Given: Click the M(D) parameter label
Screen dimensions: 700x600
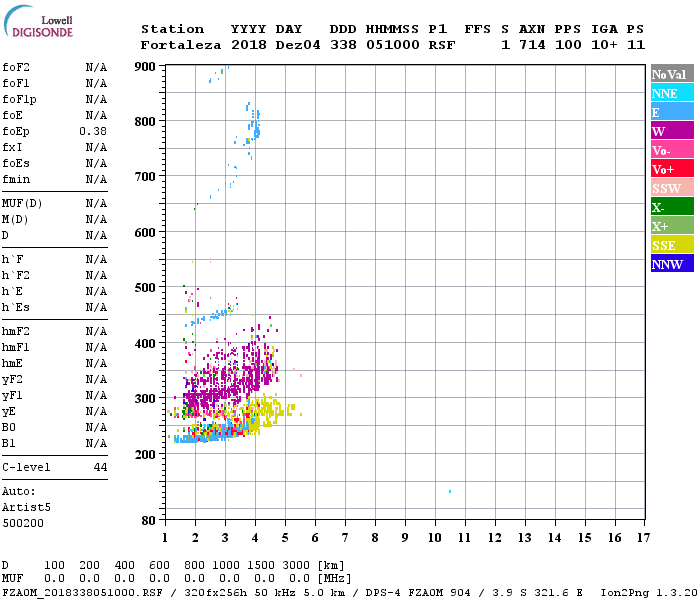Looking at the screenshot, I should point(15,220).
